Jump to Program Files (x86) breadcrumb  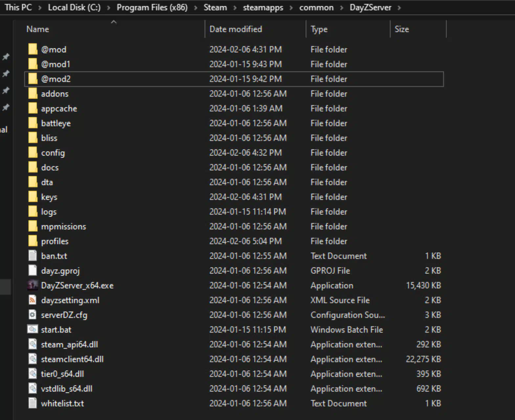pos(152,7)
